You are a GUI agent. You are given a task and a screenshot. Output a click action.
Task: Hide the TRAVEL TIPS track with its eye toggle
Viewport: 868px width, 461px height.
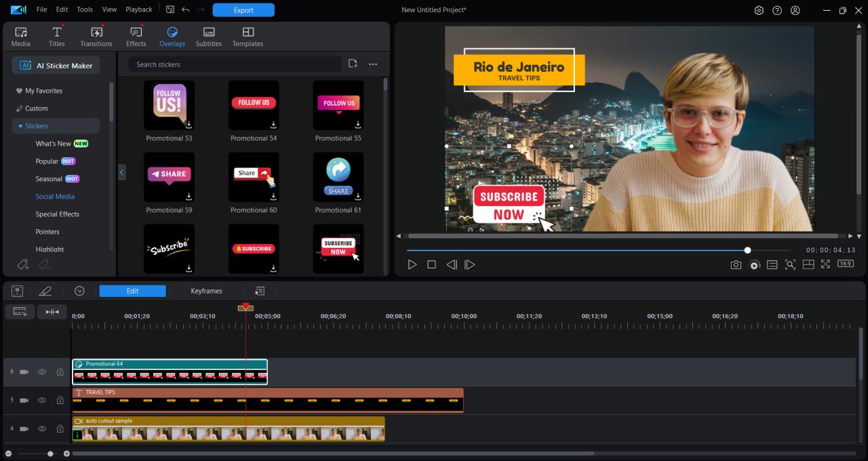pyautogui.click(x=41, y=400)
